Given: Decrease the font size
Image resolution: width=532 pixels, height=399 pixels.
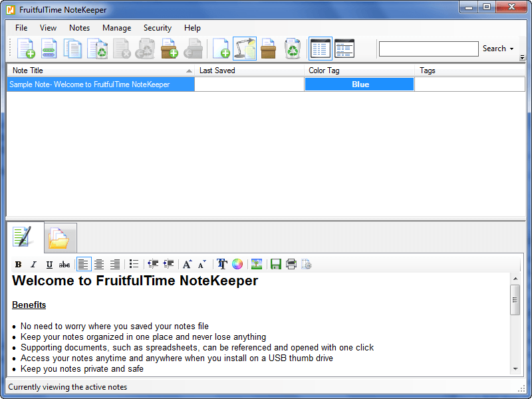Looking at the screenshot, I should pyautogui.click(x=202, y=264).
